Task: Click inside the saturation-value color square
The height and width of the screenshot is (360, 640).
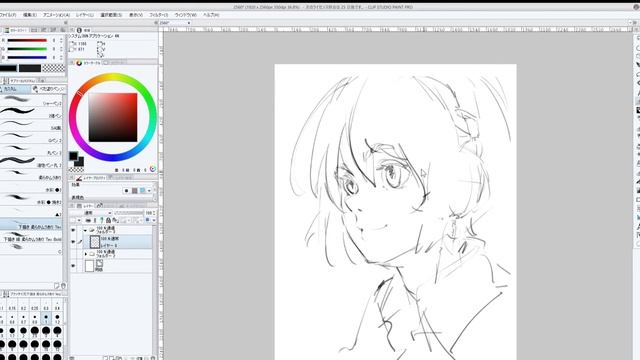Action: 113,118
